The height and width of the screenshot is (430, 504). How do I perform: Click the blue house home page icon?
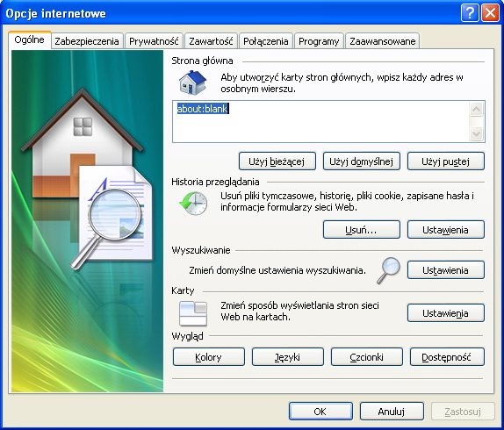coord(192,82)
